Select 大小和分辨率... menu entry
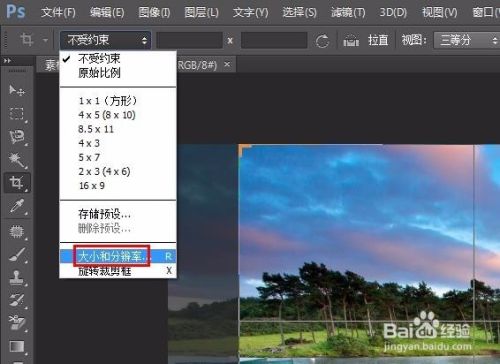The image size is (500, 364). tap(118, 256)
